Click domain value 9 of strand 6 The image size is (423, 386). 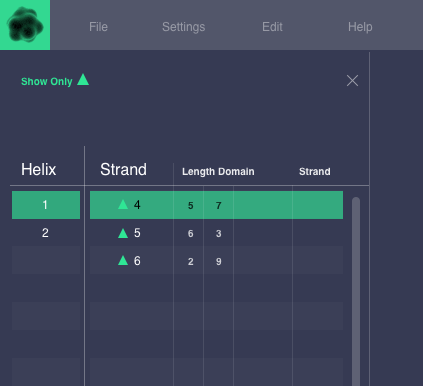219,262
